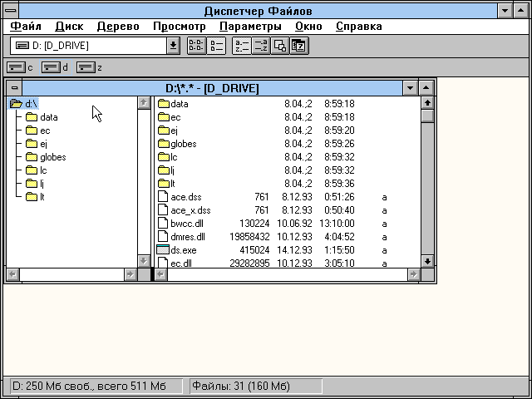Sort files by name a-z
532x399 pixels.
[x=241, y=46]
